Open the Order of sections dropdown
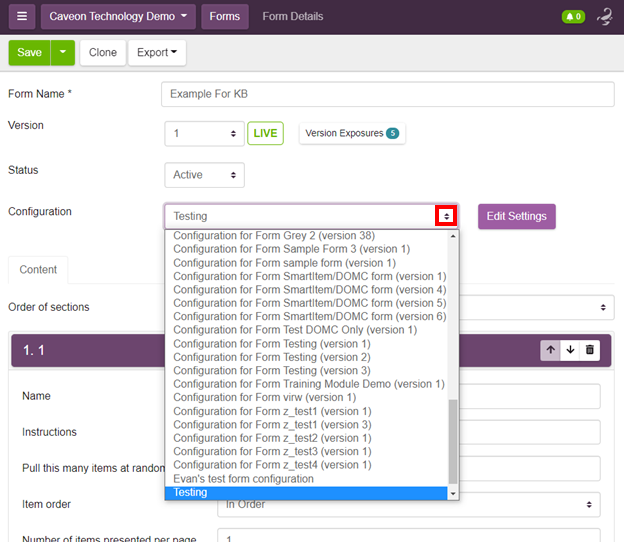The height and width of the screenshot is (542, 624). (x=537, y=307)
